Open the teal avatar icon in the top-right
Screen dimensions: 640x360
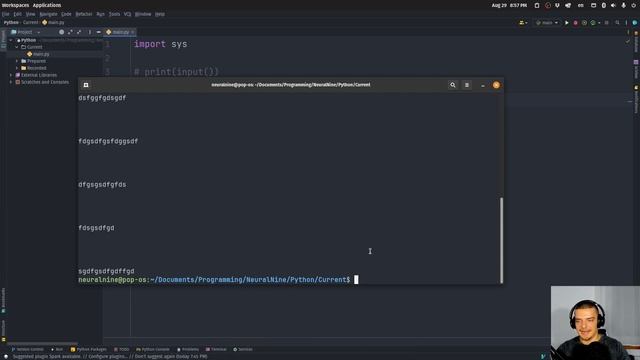(x=635, y=23)
